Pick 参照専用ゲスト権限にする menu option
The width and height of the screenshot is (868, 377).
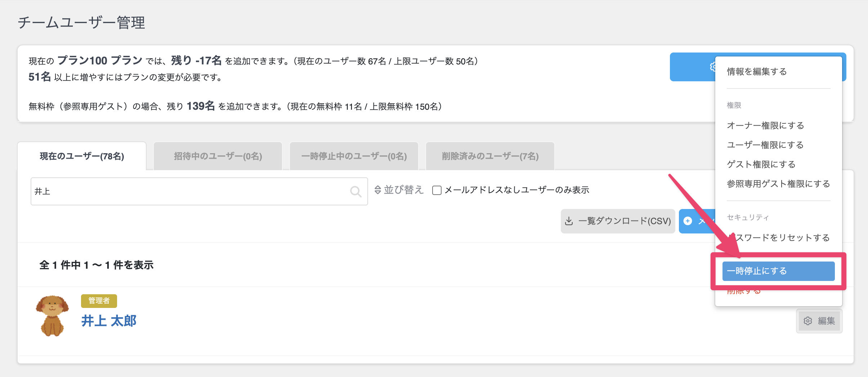[x=778, y=184]
